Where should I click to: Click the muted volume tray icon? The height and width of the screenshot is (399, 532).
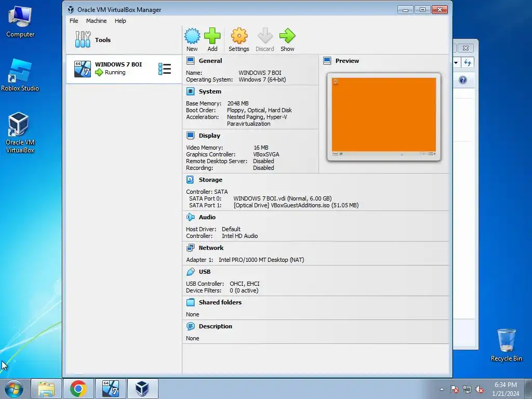(x=480, y=389)
